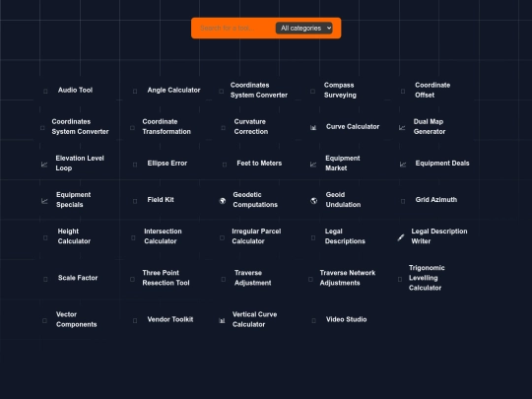Open the Coordinate Offset tool
This screenshot has width=532, height=399.
coord(432,90)
